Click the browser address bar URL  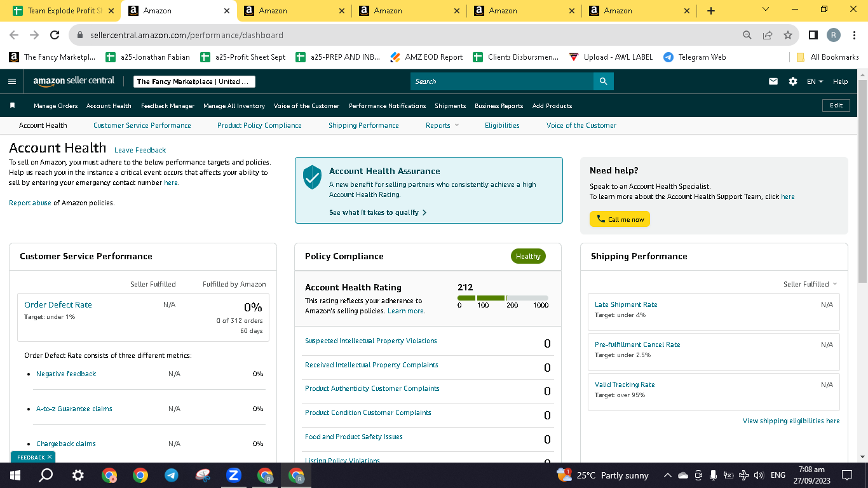pos(187,35)
